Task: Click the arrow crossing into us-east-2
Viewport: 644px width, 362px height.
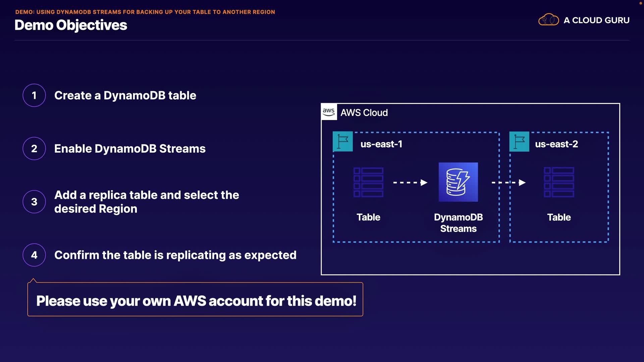Action: pos(508,183)
